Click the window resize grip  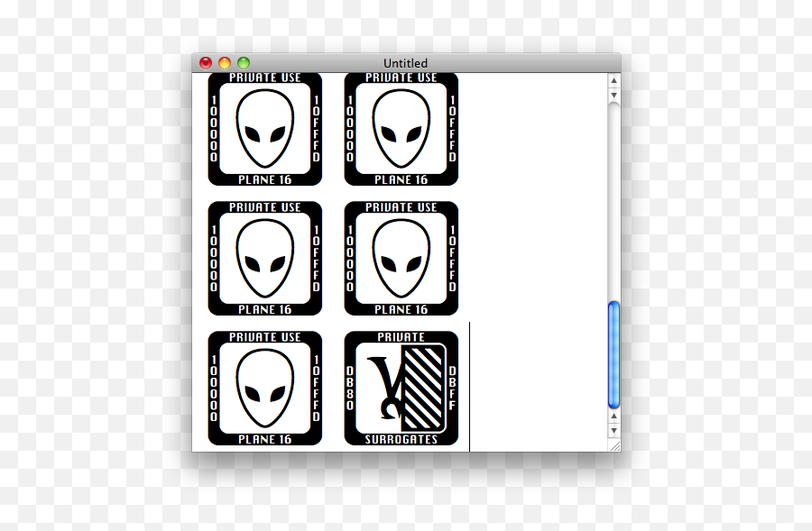point(616,444)
